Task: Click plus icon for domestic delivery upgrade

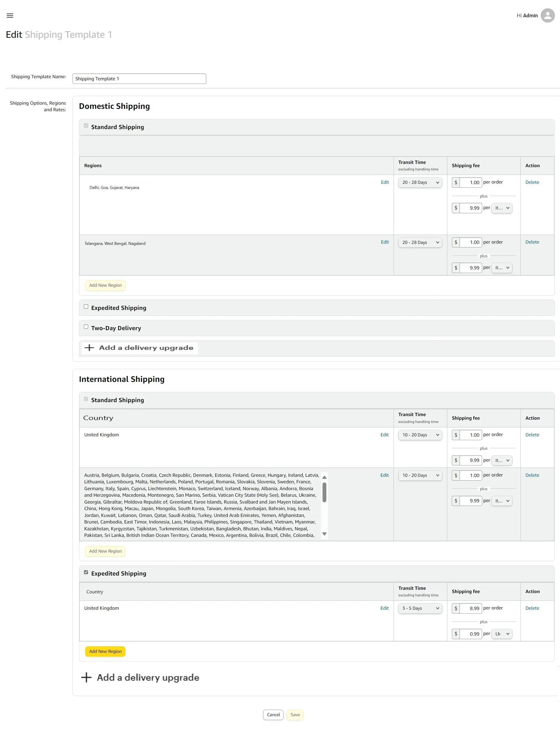Action: 89,347
